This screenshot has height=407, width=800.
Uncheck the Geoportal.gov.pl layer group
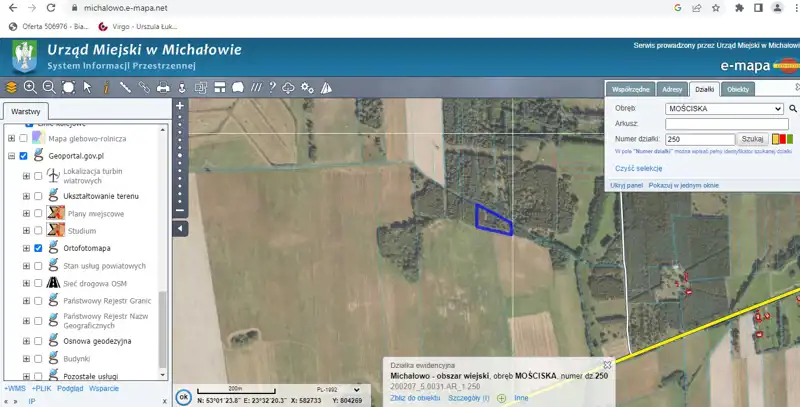[23, 157]
